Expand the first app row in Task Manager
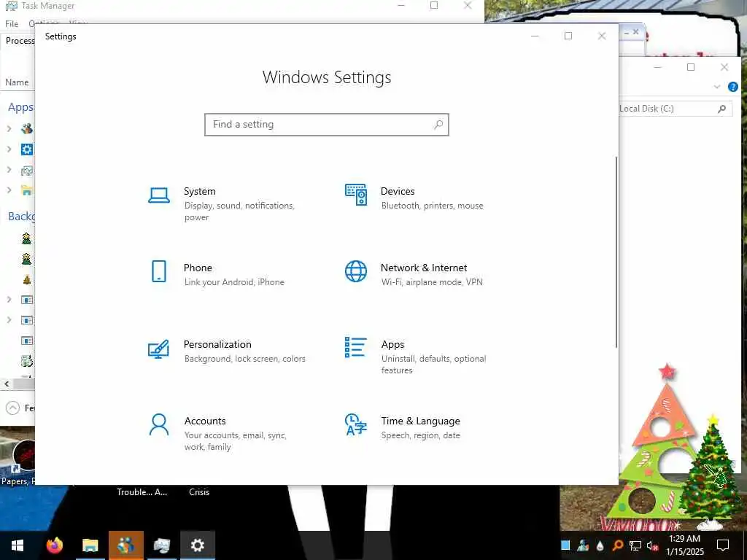Screen dimensions: 747x560 click(x=9, y=128)
